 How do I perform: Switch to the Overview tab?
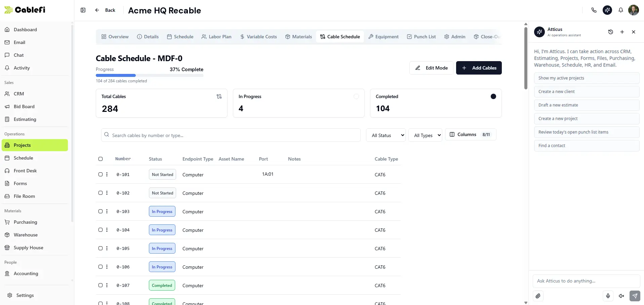coord(115,37)
